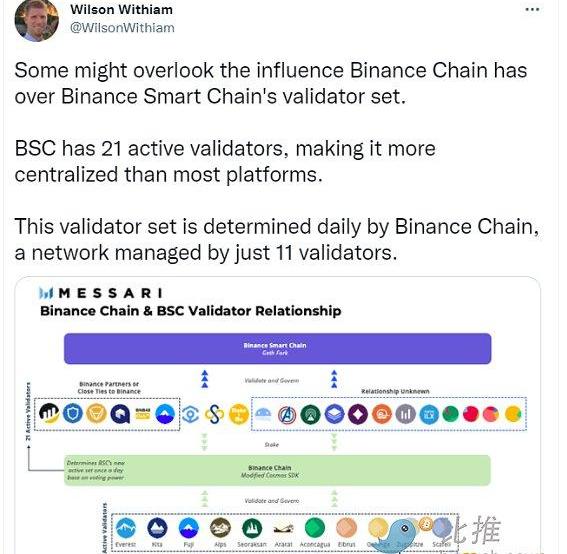Select the Fuji validator icon
This screenshot has height=554, width=567.
189,528
